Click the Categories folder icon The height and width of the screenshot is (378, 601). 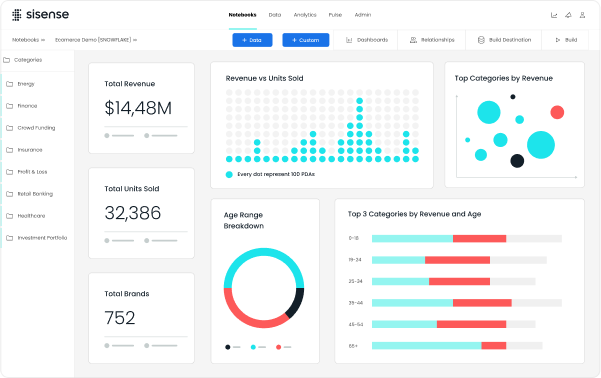tap(7, 60)
